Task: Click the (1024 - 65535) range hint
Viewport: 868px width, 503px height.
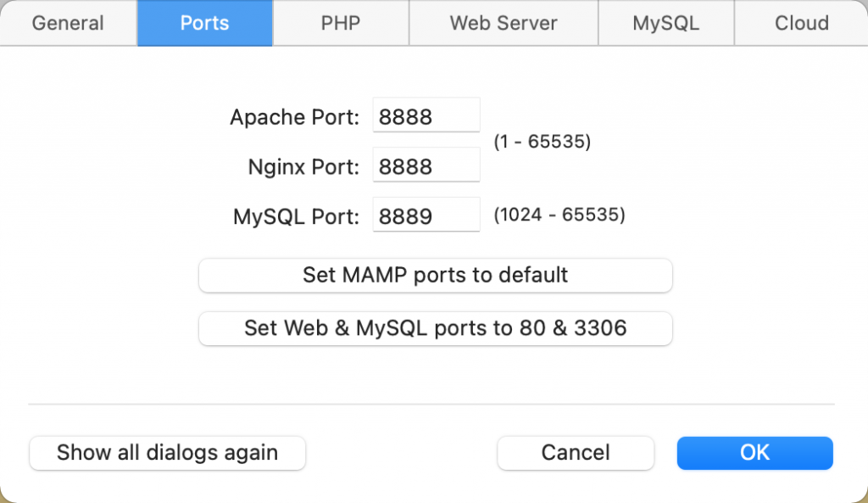Action: tap(559, 215)
